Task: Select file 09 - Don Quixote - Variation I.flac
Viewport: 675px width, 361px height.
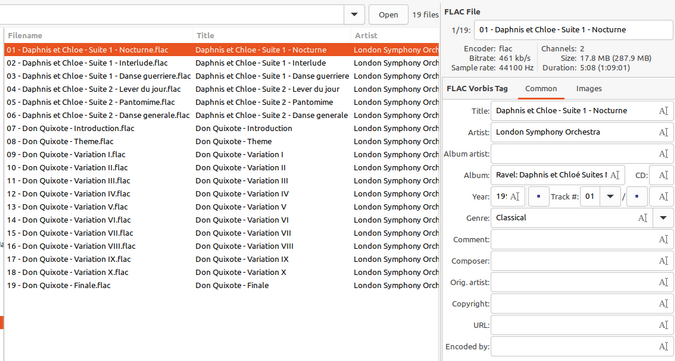Action: click(221, 154)
